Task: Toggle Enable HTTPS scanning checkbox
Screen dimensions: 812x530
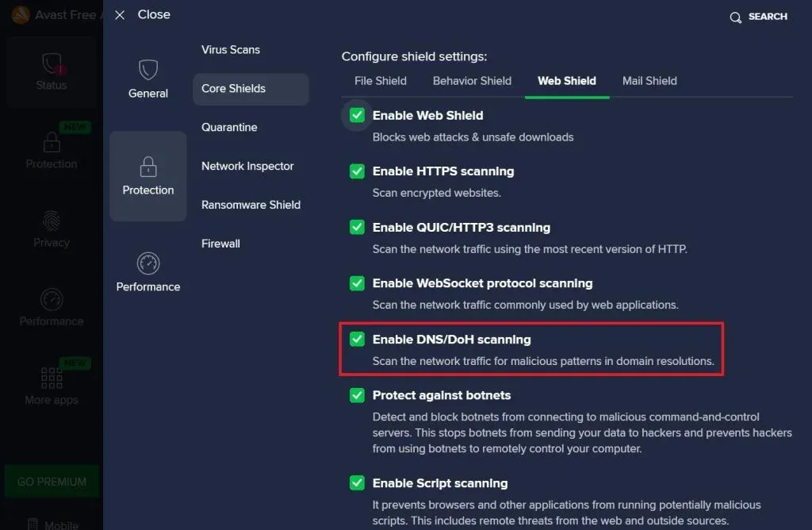Action: 357,171
